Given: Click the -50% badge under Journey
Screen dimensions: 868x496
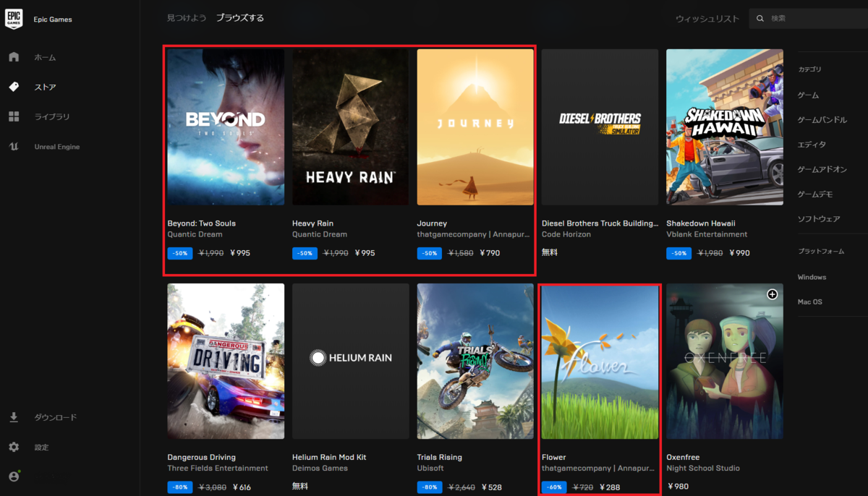Looking at the screenshot, I should point(430,253).
